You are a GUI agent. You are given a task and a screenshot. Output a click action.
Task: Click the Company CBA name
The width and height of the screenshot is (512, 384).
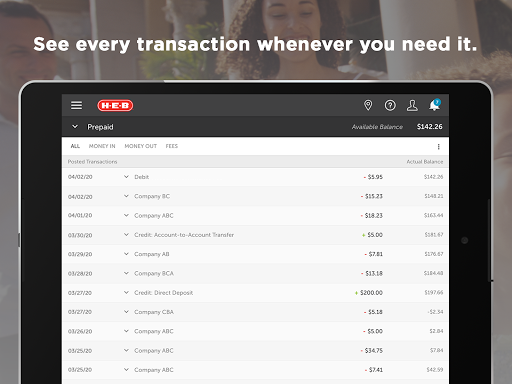[x=154, y=312]
